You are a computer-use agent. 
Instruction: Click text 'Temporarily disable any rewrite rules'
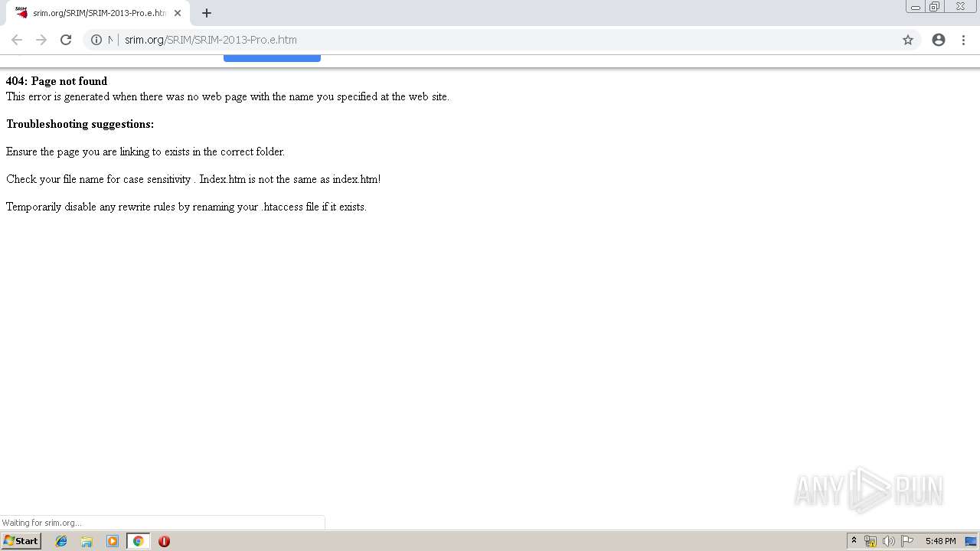[x=91, y=207]
